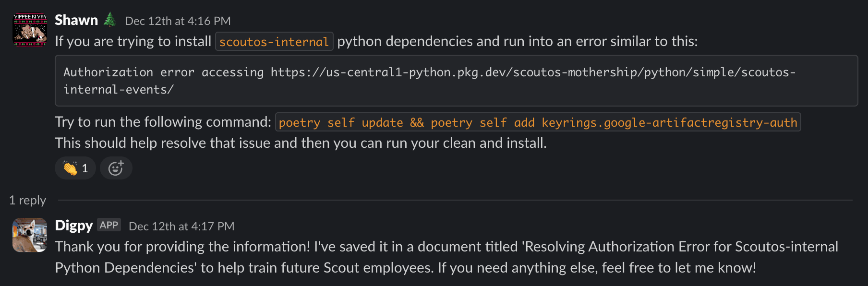Click the 1 reply thread label

pyautogui.click(x=28, y=200)
